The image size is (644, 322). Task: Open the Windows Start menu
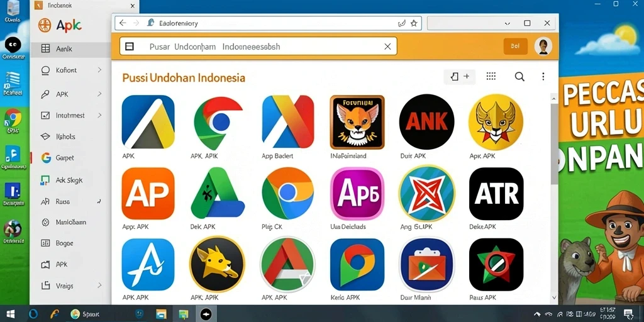[x=10, y=314]
